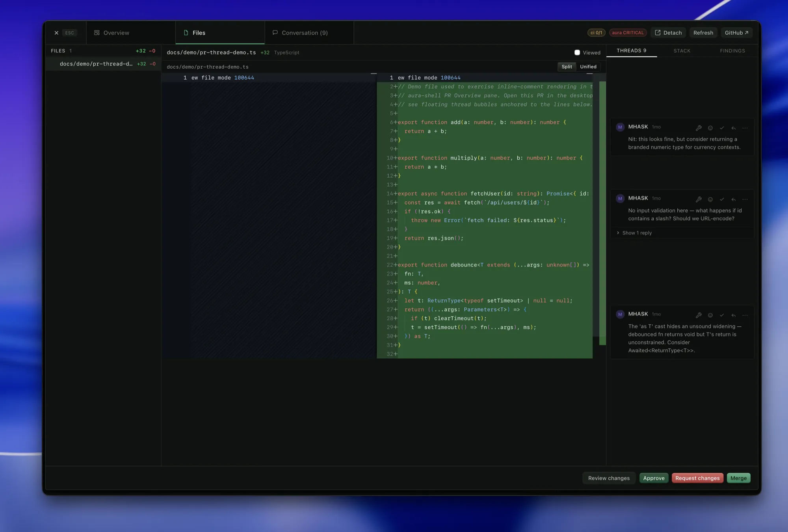Toggle the Viewed checkbox
Viewport: 788px width, 532px height.
[x=577, y=52]
